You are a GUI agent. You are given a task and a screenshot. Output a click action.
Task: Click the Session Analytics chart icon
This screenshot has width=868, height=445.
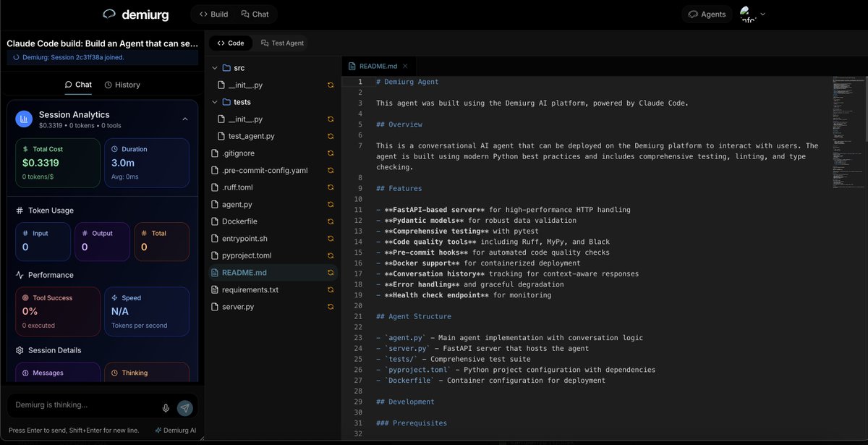(x=24, y=119)
